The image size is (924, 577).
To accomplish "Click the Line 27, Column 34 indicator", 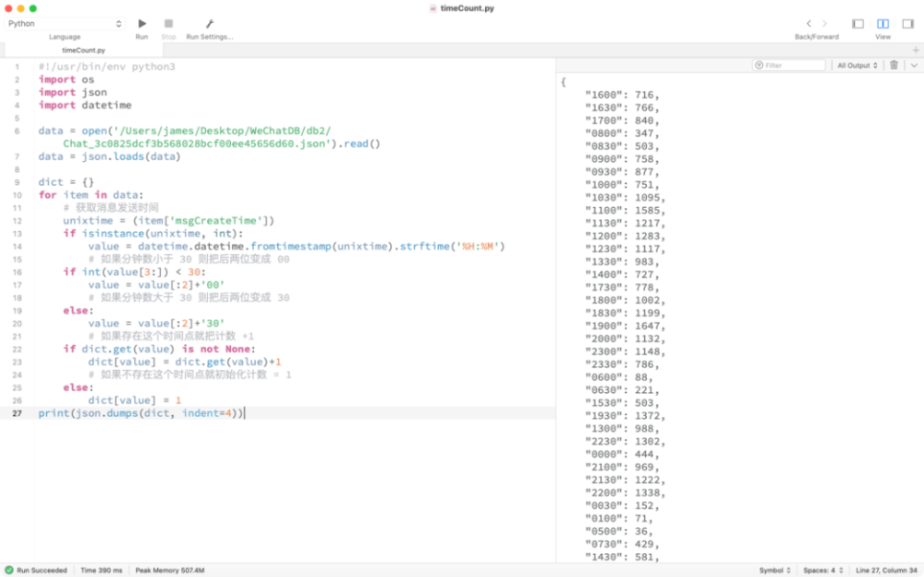I will [x=886, y=571].
